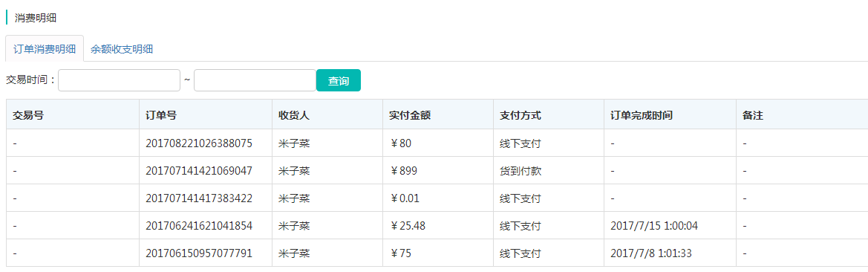This screenshot has width=868, height=272.
Task: Click order number 201706241621041854
Action: point(199,226)
